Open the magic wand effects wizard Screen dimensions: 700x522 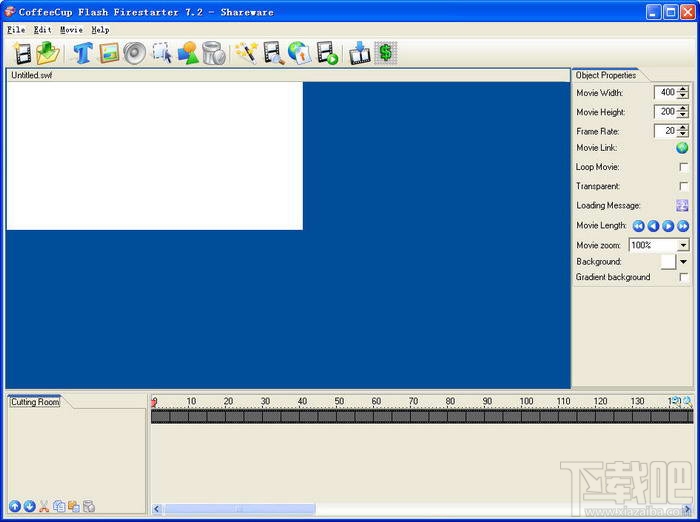click(247, 53)
